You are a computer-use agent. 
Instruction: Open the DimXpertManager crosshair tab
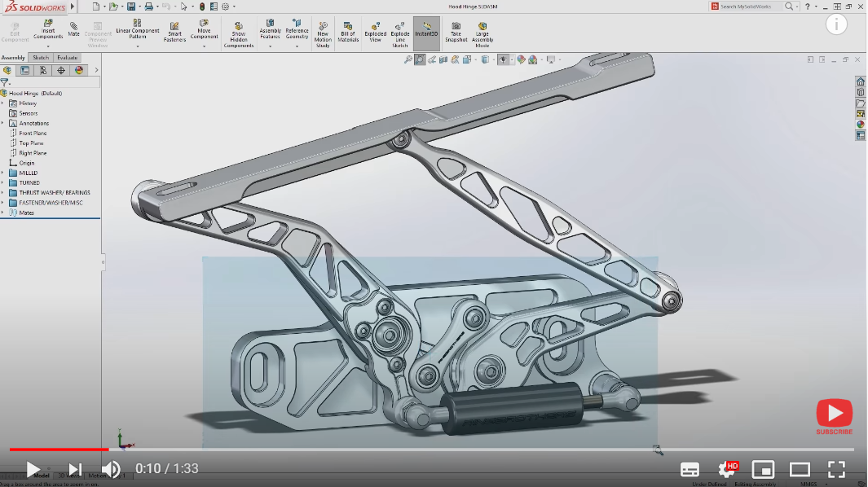pos(61,70)
